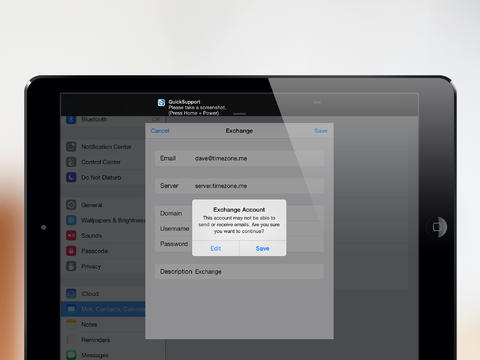
Task: Click the Exchange form title
Action: [x=239, y=131]
